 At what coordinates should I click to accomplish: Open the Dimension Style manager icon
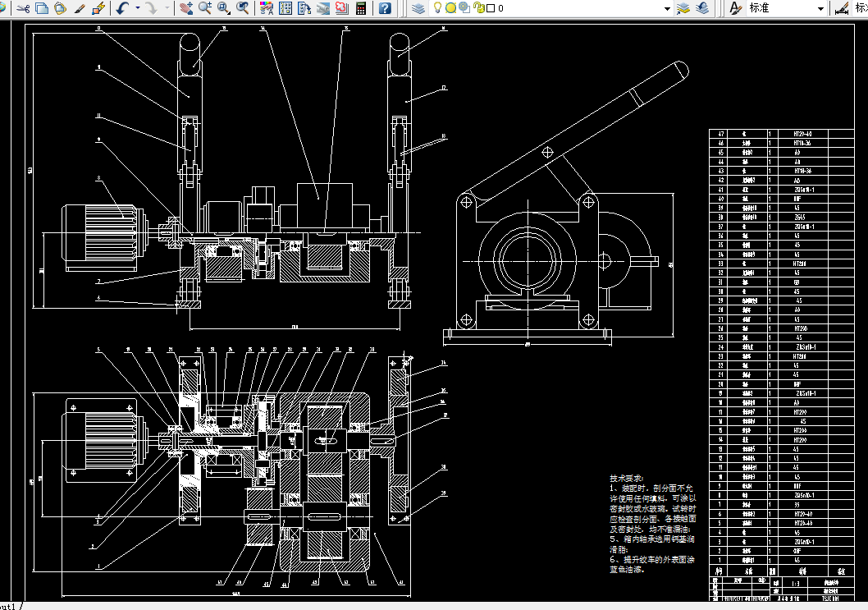[x=842, y=8]
